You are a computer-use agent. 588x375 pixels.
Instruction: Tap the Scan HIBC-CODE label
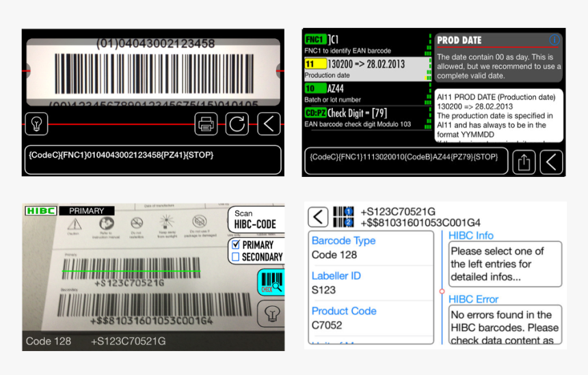pyautogui.click(x=256, y=219)
